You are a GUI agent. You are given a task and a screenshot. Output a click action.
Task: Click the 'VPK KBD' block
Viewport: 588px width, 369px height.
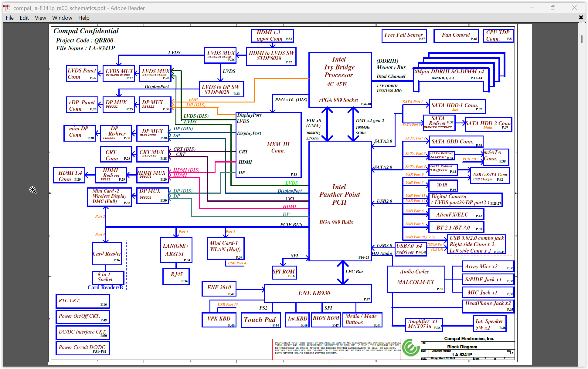click(219, 320)
